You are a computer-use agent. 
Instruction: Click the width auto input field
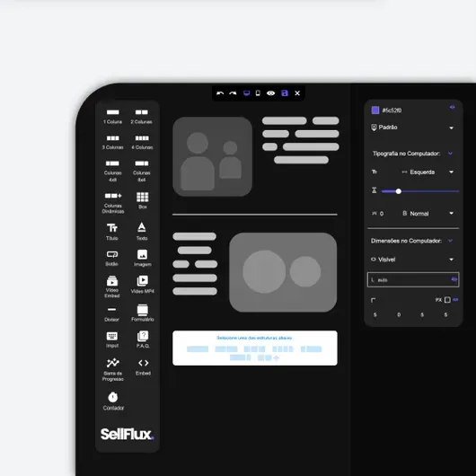pos(413,280)
